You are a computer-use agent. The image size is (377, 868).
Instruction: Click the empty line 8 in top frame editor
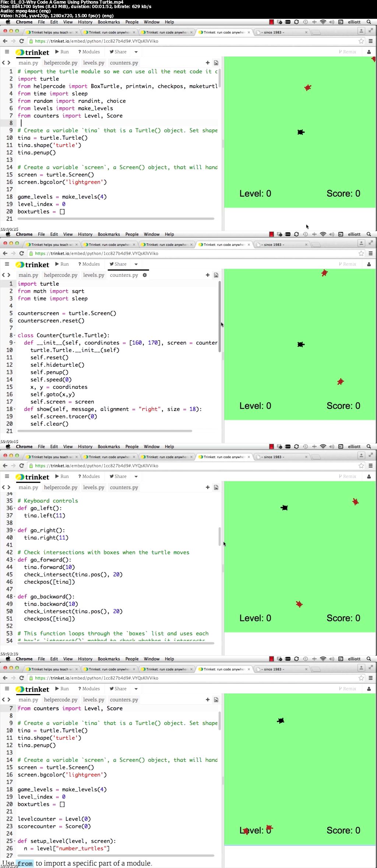118,123
